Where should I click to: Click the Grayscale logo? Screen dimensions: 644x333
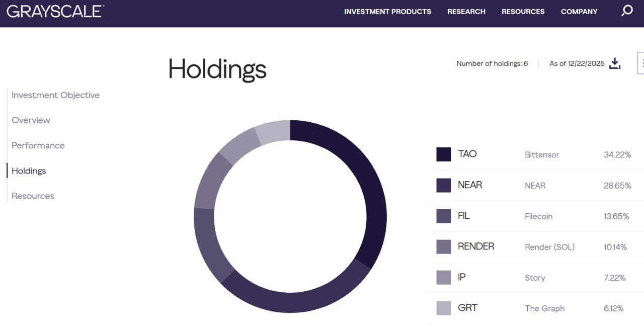click(55, 12)
